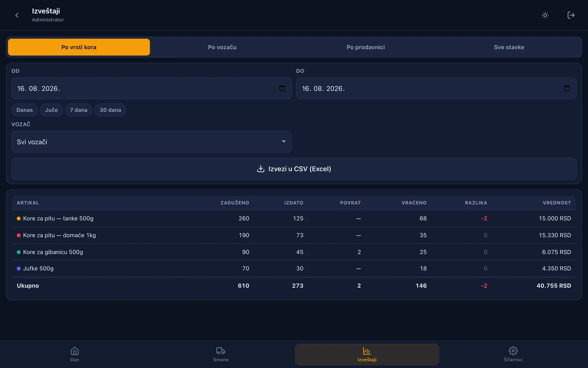Toggle the light theme sun icon
Screen dimensions: 588x368
coord(545,15)
